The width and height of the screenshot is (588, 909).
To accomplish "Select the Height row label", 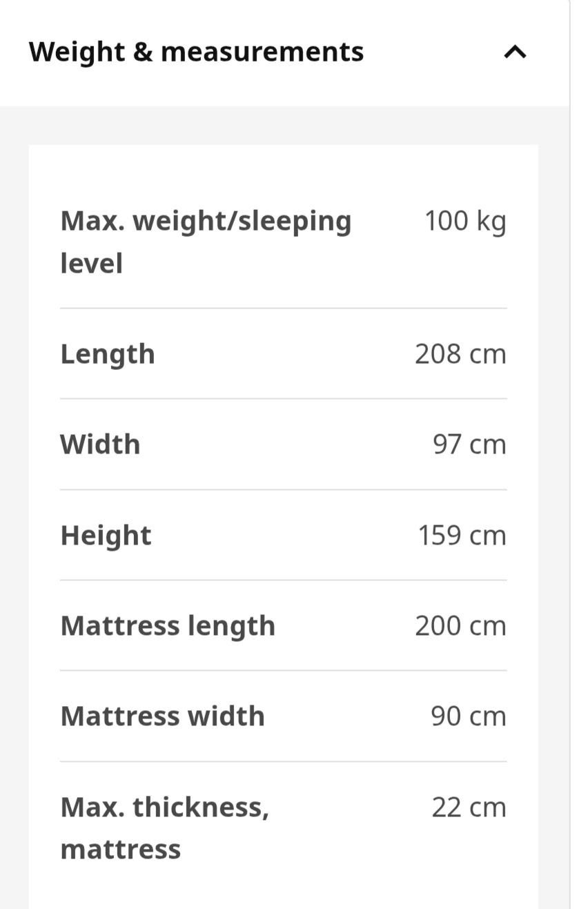I will point(106,536).
